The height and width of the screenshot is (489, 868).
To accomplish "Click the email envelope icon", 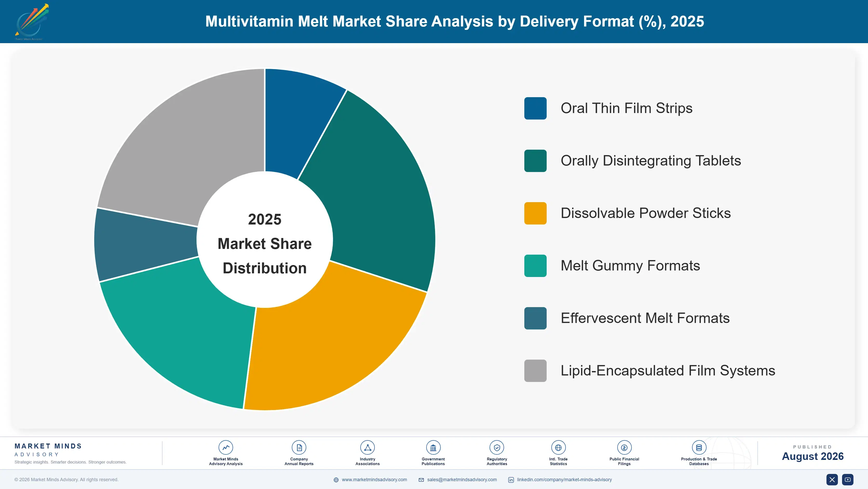I will click(x=421, y=480).
